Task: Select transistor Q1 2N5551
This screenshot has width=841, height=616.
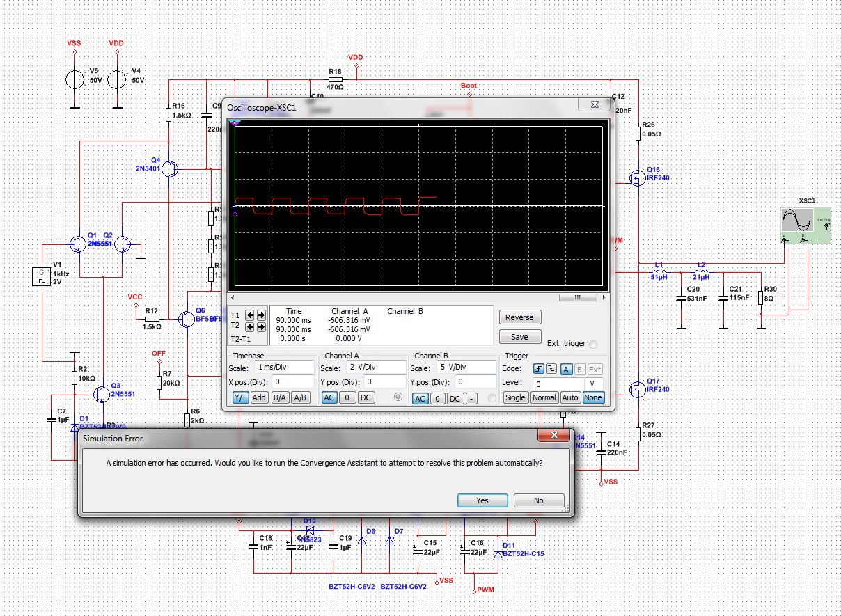Action: pos(79,244)
